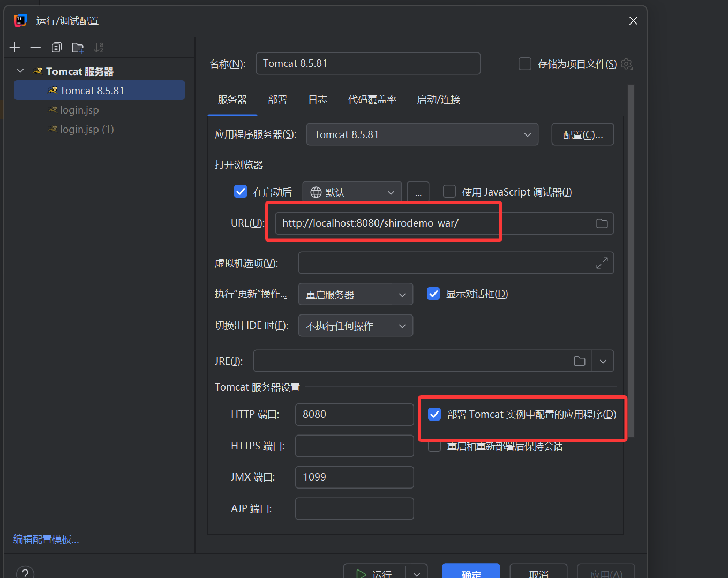Toggle the 在启动后 checkbox
The image size is (728, 578).
click(241, 192)
